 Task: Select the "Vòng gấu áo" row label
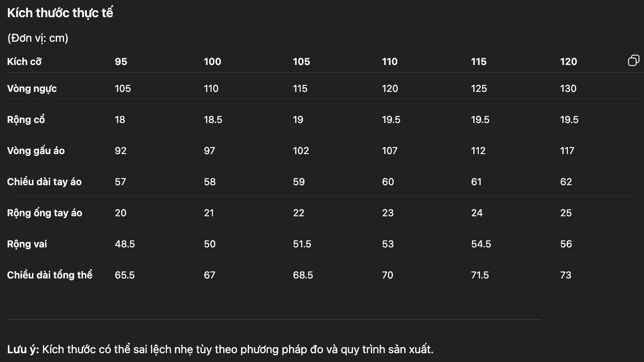pos(36,151)
